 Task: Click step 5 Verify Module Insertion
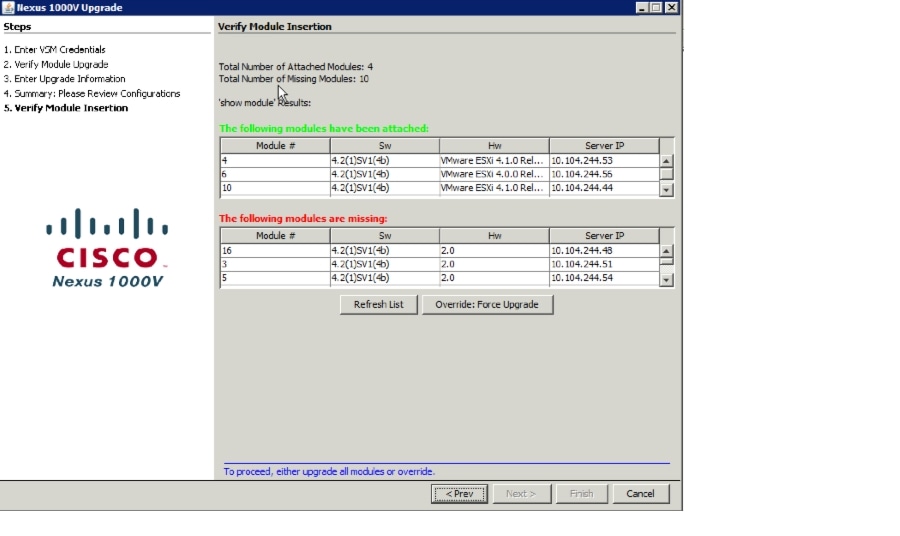(x=66, y=108)
